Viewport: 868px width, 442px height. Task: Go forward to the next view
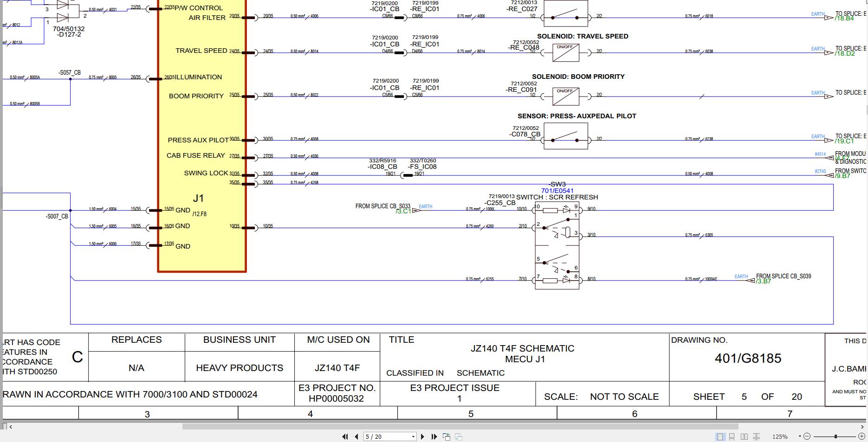(x=459, y=436)
